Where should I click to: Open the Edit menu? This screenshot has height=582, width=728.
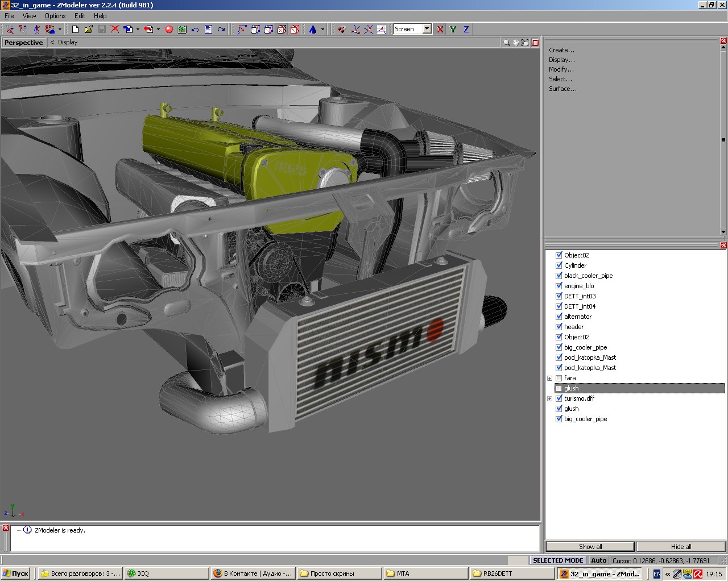point(80,16)
